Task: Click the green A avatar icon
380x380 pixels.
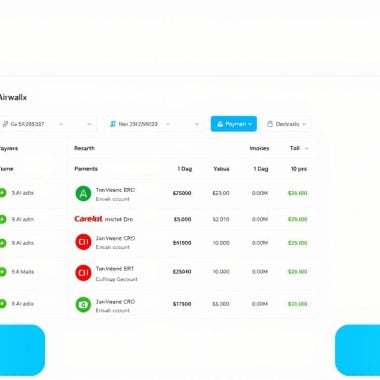Action: pyautogui.click(x=83, y=194)
